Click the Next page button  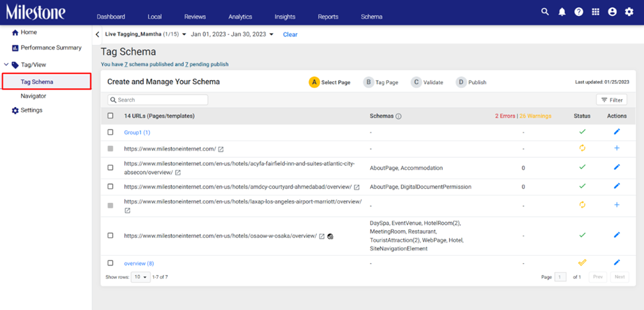tap(620, 277)
